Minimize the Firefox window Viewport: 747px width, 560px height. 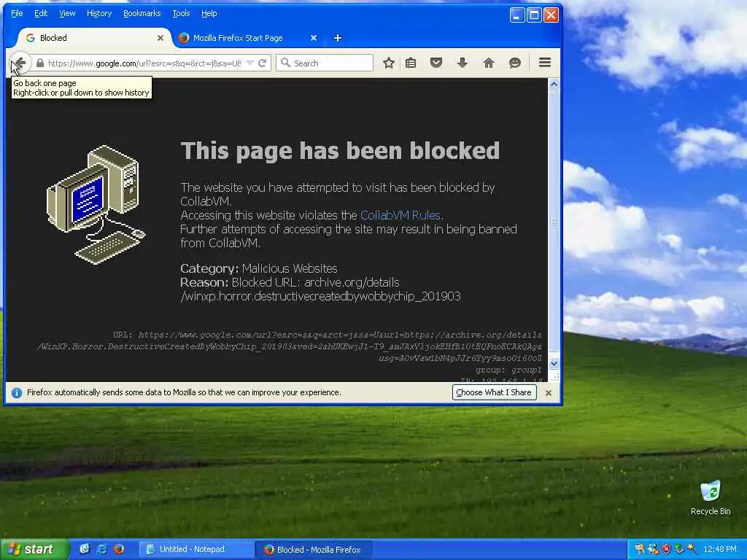click(517, 15)
